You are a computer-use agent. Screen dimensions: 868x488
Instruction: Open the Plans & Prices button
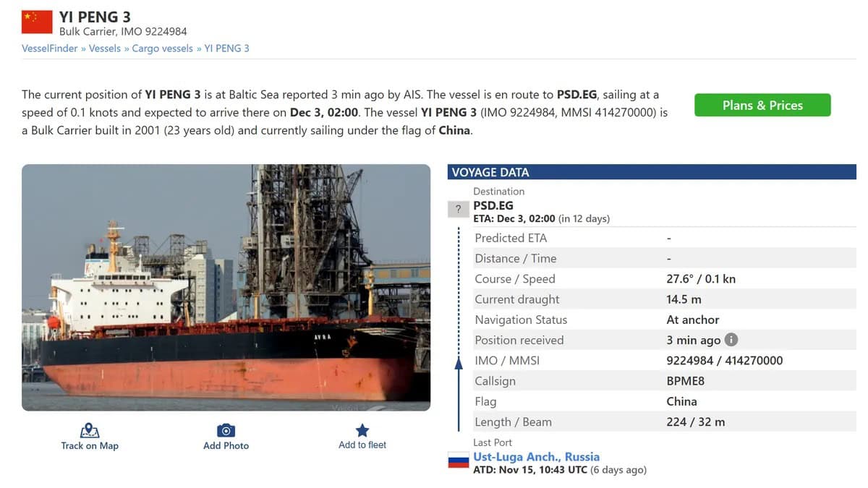[762, 106]
